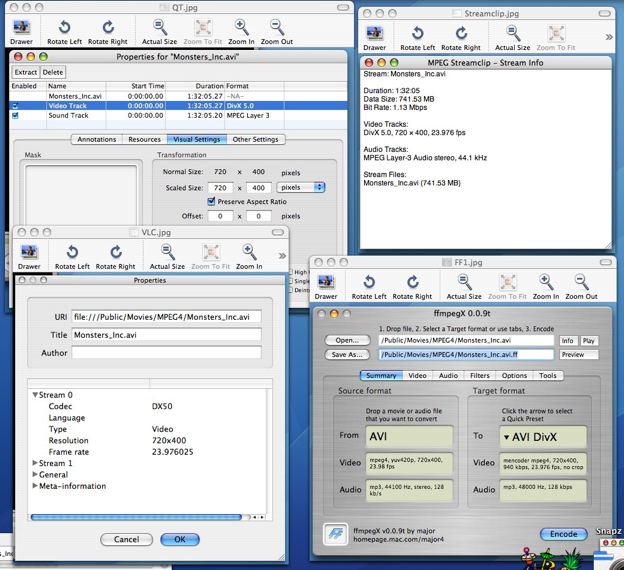
Task: Open the Drawer in Streamclip.jpg window
Action: coord(374,38)
